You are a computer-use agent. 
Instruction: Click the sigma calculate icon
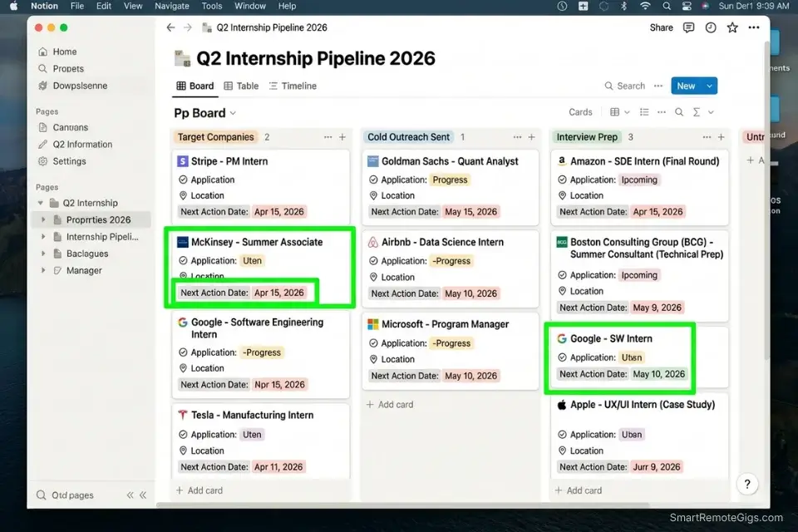(x=697, y=112)
